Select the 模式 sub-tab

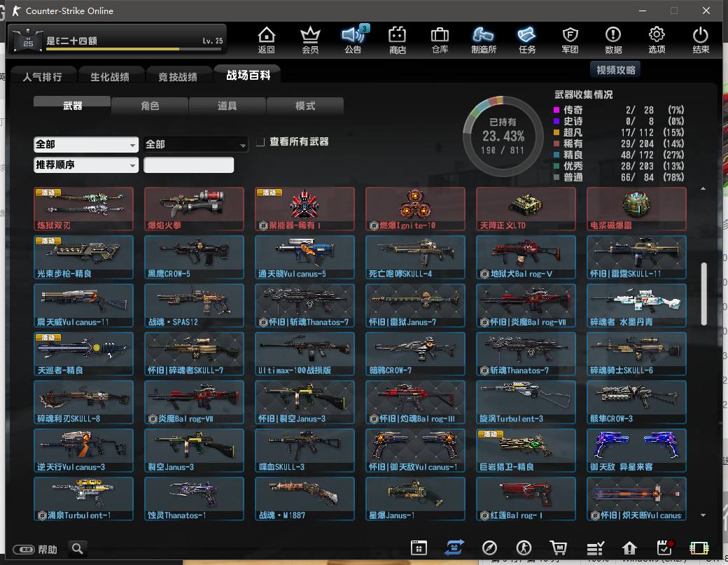pyautogui.click(x=305, y=106)
